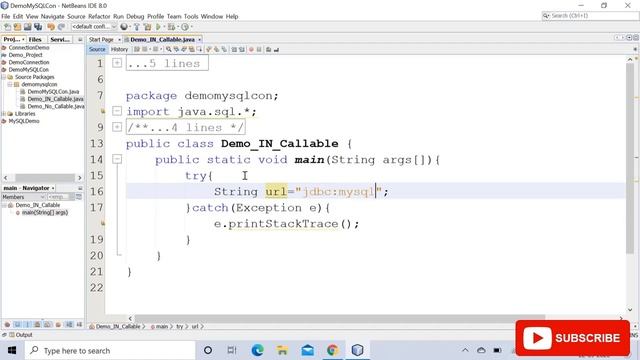Minimize the Navigator panel
The width and height of the screenshot is (640, 360).
tap(80, 188)
